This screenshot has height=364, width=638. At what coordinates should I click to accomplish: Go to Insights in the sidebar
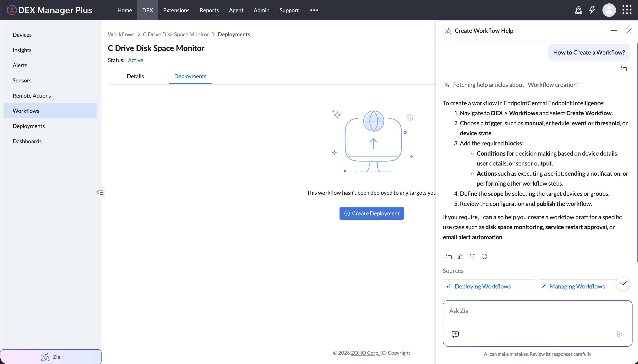(x=51, y=50)
